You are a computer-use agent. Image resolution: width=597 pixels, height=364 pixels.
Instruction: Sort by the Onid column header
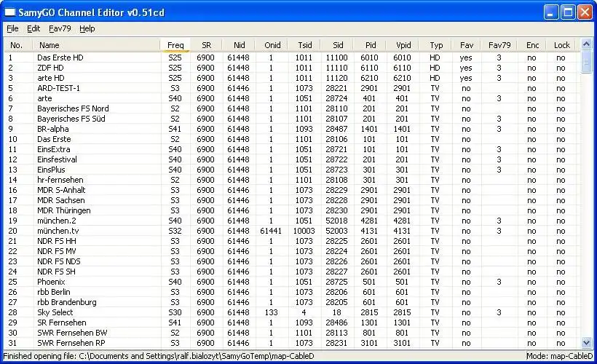tap(272, 45)
